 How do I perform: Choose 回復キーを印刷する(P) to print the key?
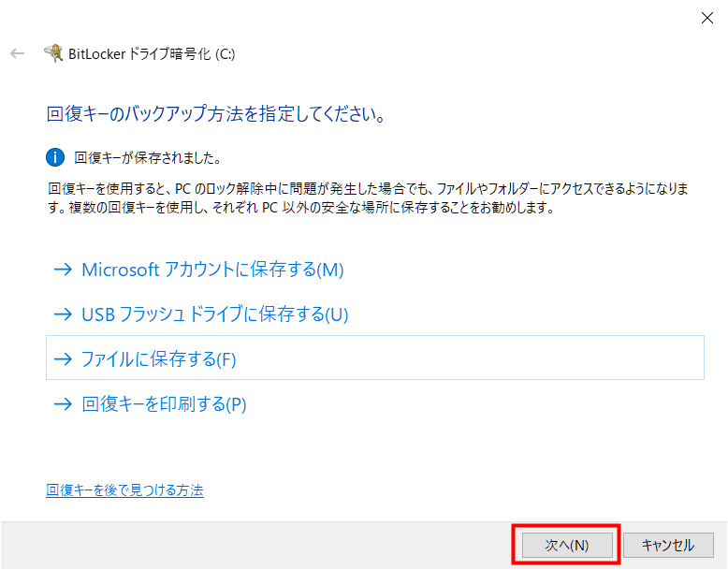click(164, 404)
